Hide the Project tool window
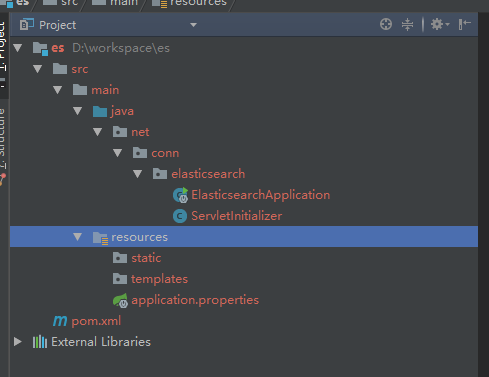The image size is (489, 377). 464,24
